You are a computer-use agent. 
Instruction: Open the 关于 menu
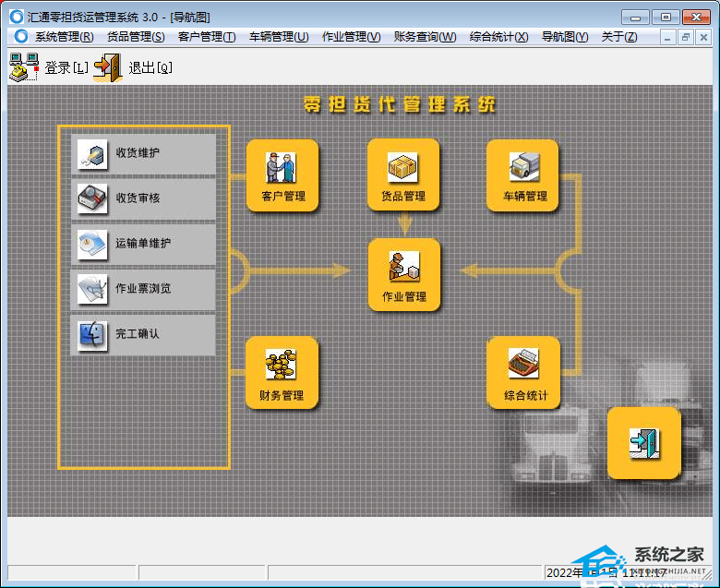(x=618, y=37)
